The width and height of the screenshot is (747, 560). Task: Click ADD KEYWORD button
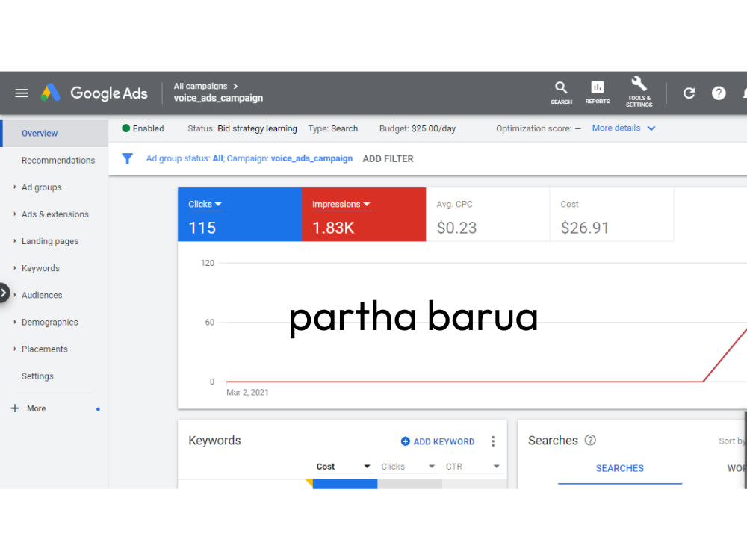[x=438, y=441]
